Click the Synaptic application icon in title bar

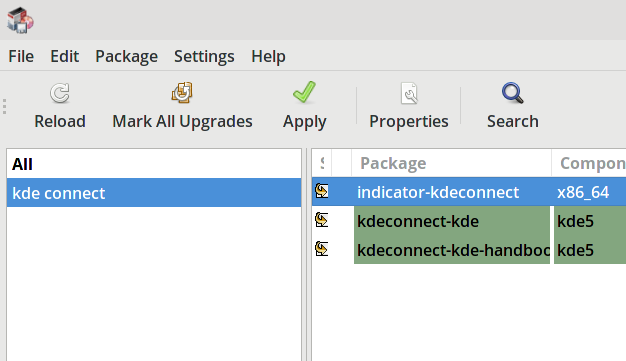point(20,20)
